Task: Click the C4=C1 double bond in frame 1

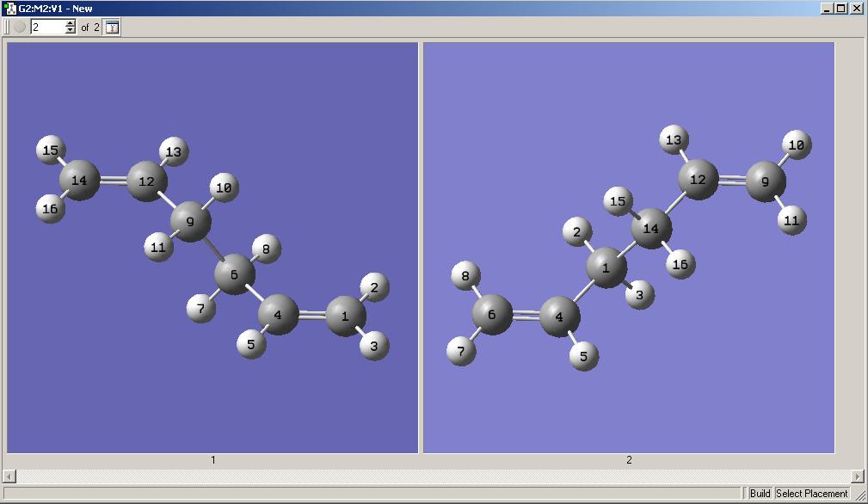Action: coord(311,316)
